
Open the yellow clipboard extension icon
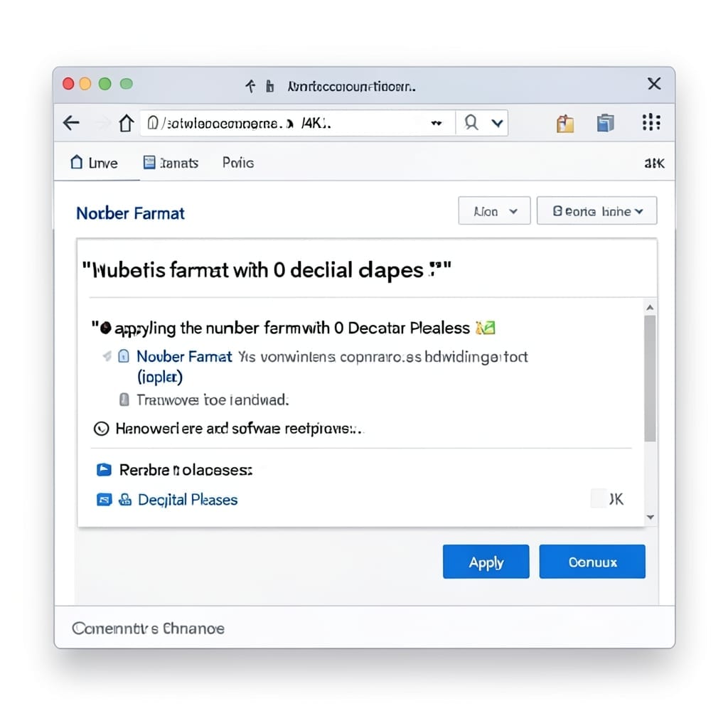coord(565,124)
